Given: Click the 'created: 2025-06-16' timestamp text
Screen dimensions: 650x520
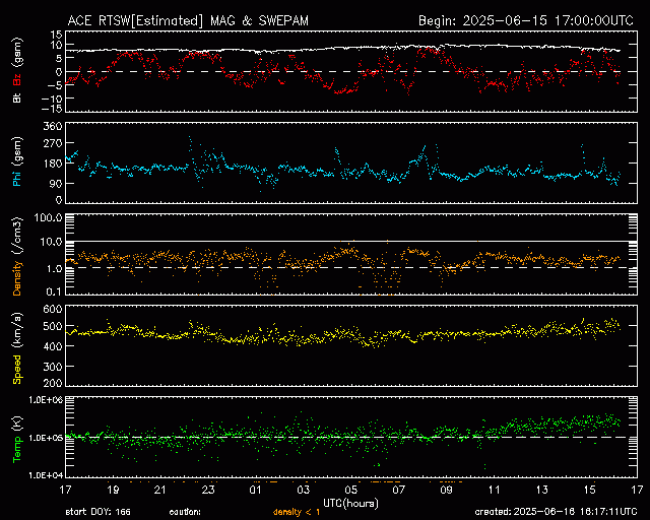Looking at the screenshot, I should [x=556, y=512].
